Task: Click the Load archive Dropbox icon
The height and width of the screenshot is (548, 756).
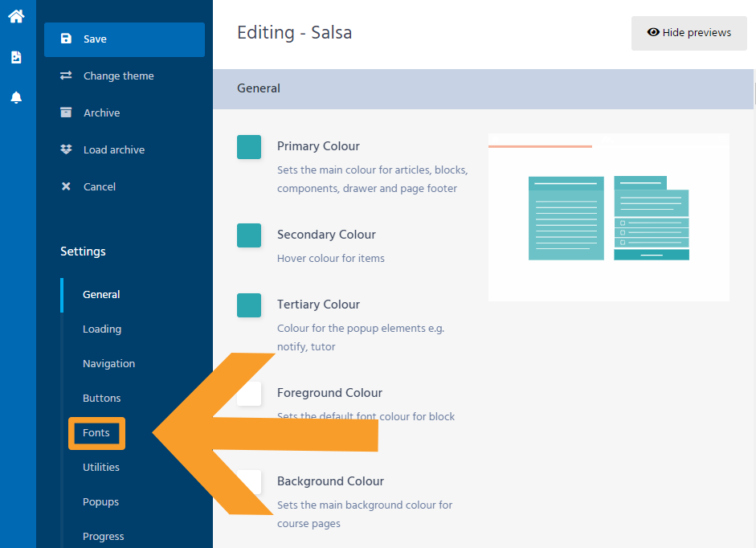Action: click(x=67, y=149)
